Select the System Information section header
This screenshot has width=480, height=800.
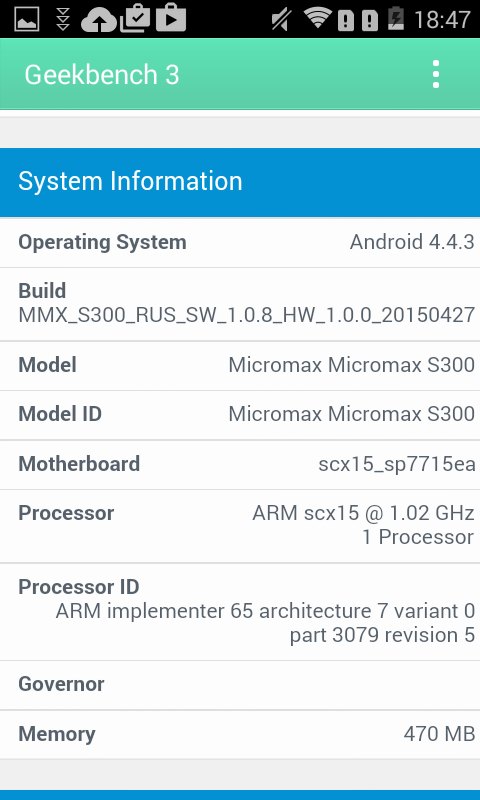(x=240, y=182)
